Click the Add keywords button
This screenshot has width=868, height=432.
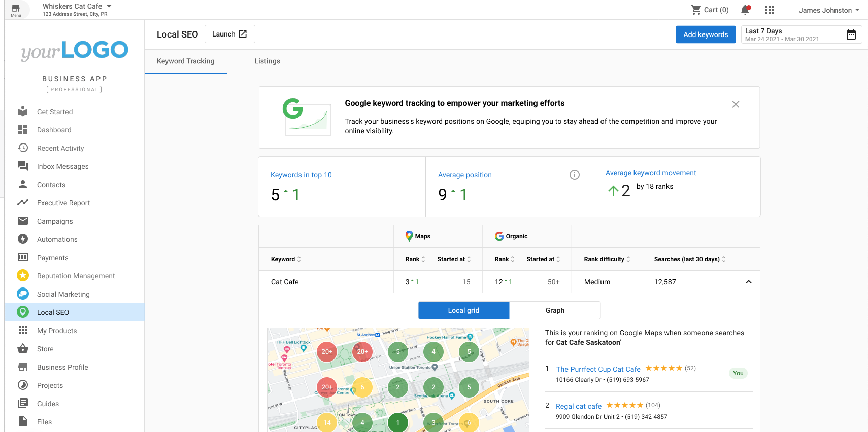tap(706, 34)
